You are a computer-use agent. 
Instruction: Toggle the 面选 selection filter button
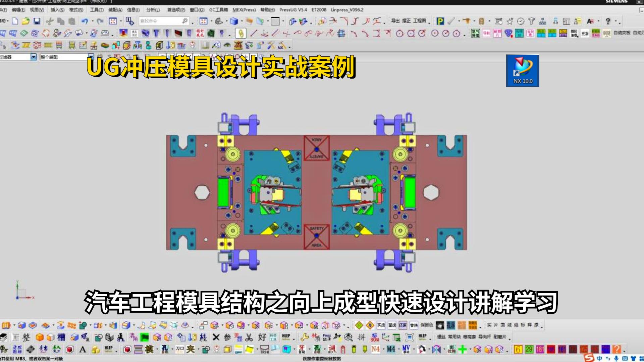[392, 325]
